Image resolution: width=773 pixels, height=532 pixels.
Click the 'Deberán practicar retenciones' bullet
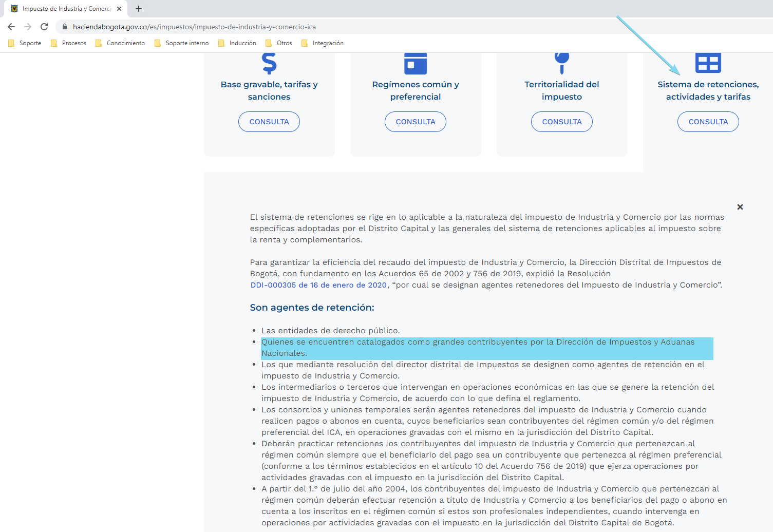click(492, 461)
